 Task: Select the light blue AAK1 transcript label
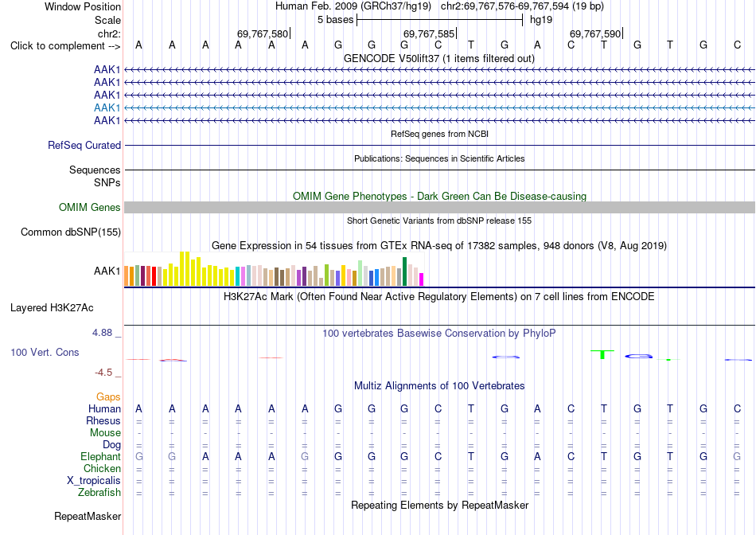(x=107, y=107)
